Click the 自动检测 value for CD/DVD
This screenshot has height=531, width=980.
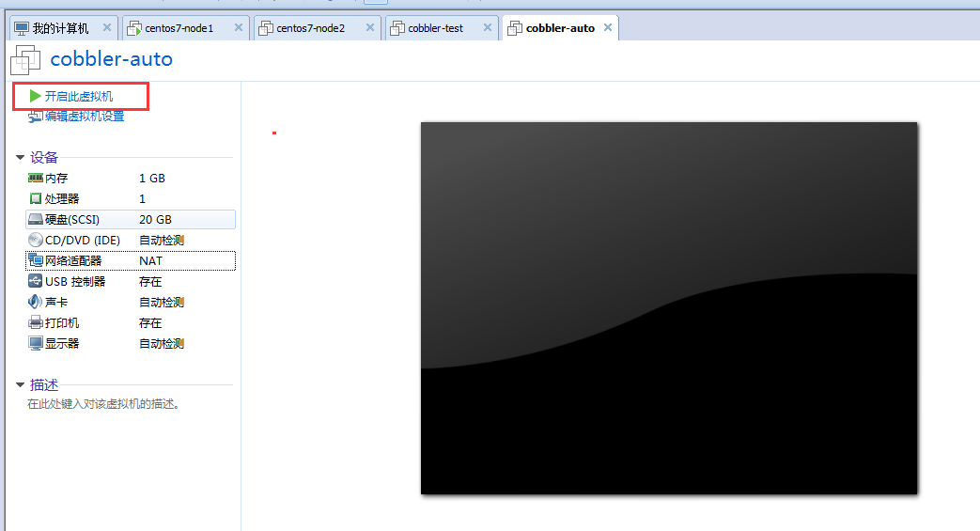(x=162, y=241)
